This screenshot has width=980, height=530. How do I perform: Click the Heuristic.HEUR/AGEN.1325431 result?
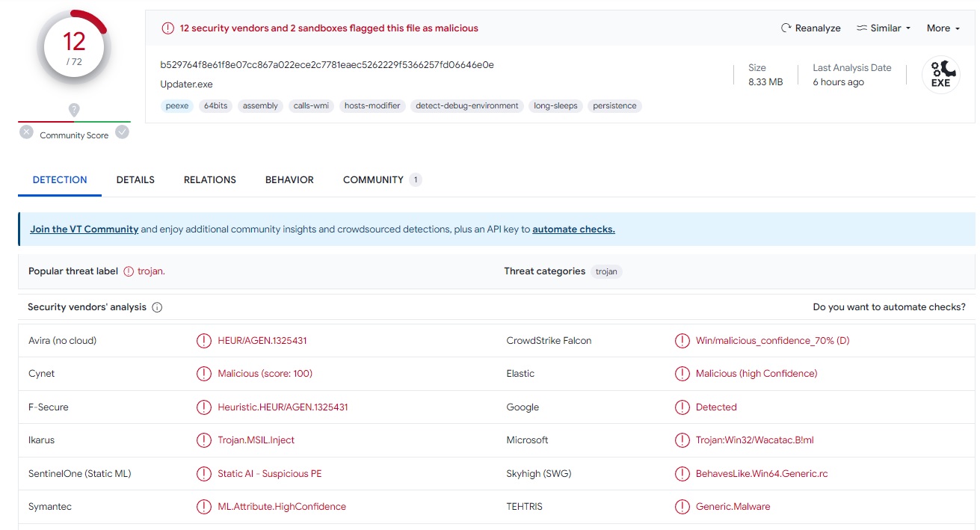coord(283,407)
